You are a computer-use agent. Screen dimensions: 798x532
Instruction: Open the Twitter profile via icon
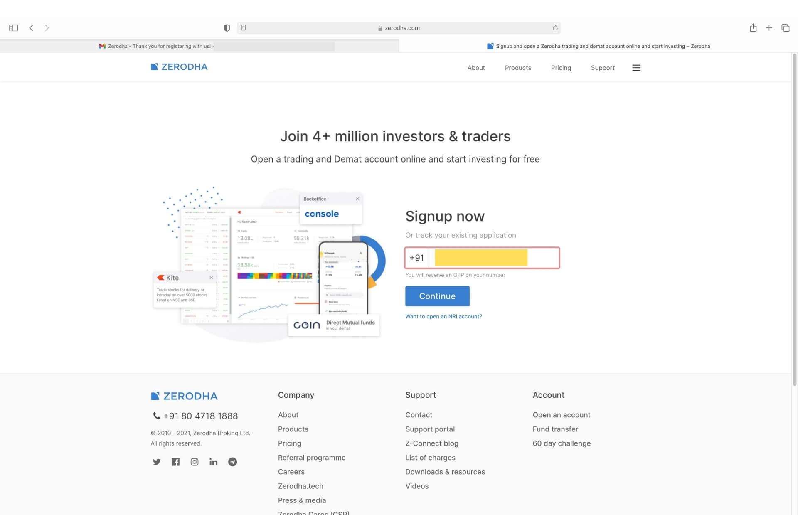tap(156, 462)
